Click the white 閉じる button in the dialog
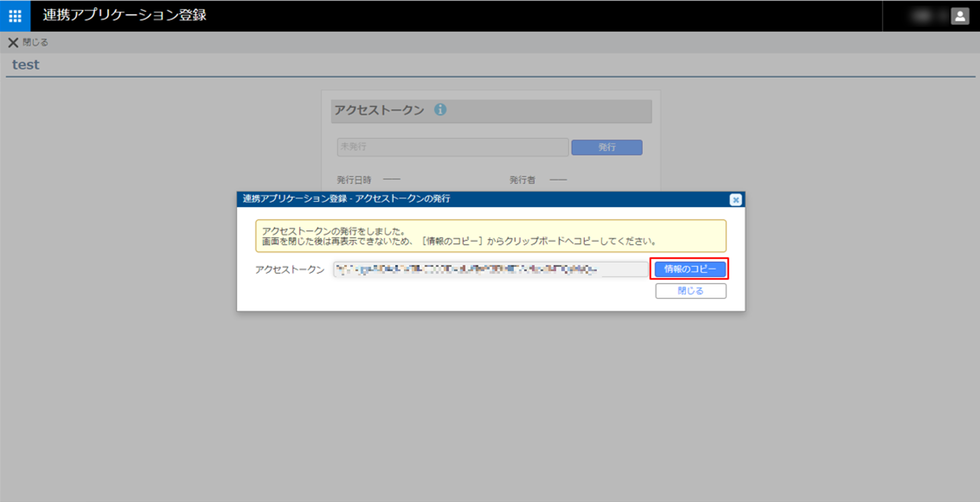980x502 pixels. [x=690, y=291]
